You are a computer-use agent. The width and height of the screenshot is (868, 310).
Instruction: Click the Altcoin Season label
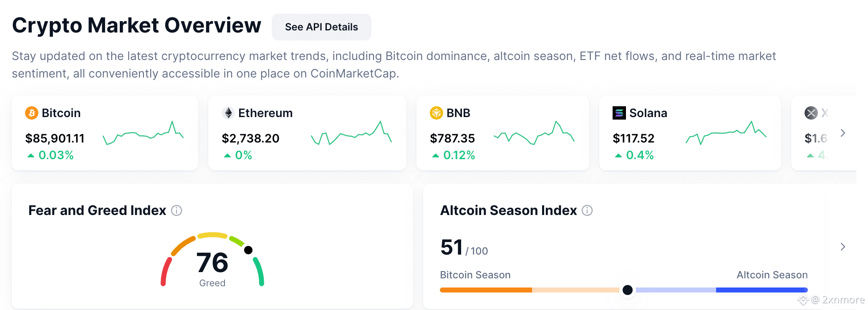pos(772,275)
